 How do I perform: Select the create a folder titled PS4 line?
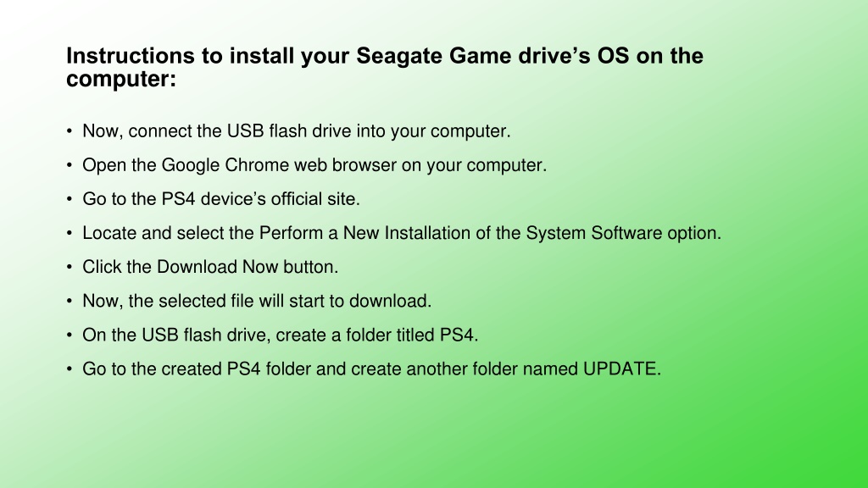pyautogui.click(x=280, y=335)
